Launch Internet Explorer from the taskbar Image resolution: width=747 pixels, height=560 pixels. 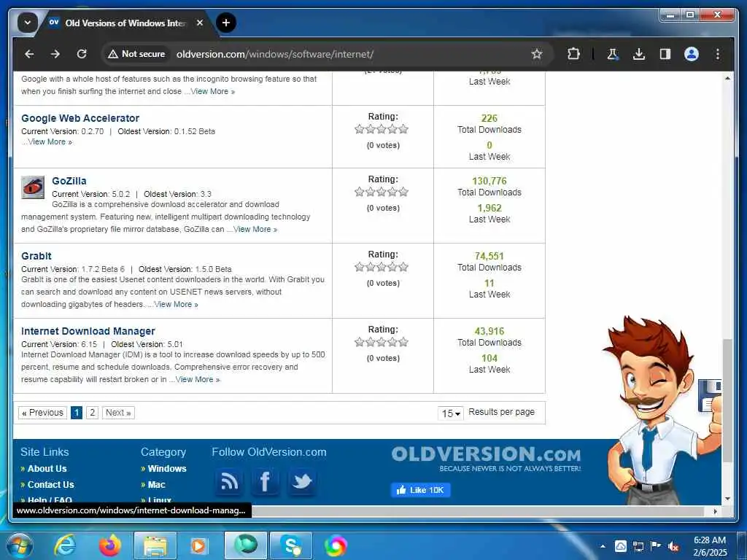[x=64, y=545]
